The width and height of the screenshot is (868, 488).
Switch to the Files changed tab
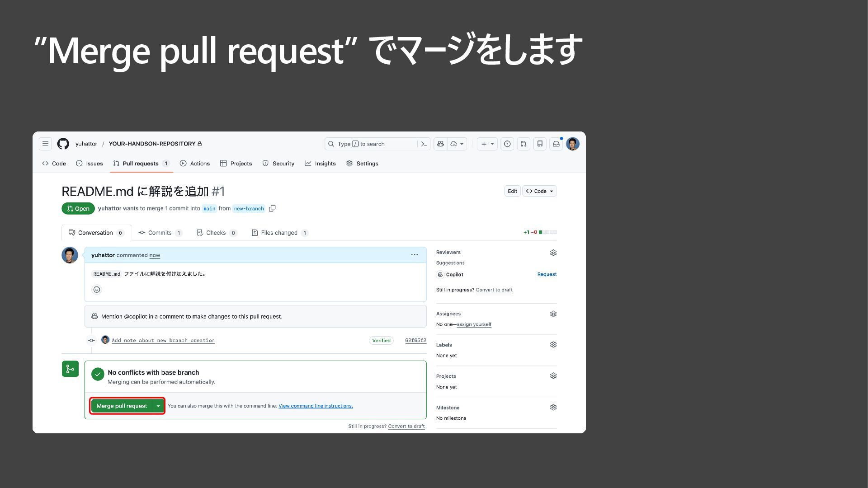point(279,233)
